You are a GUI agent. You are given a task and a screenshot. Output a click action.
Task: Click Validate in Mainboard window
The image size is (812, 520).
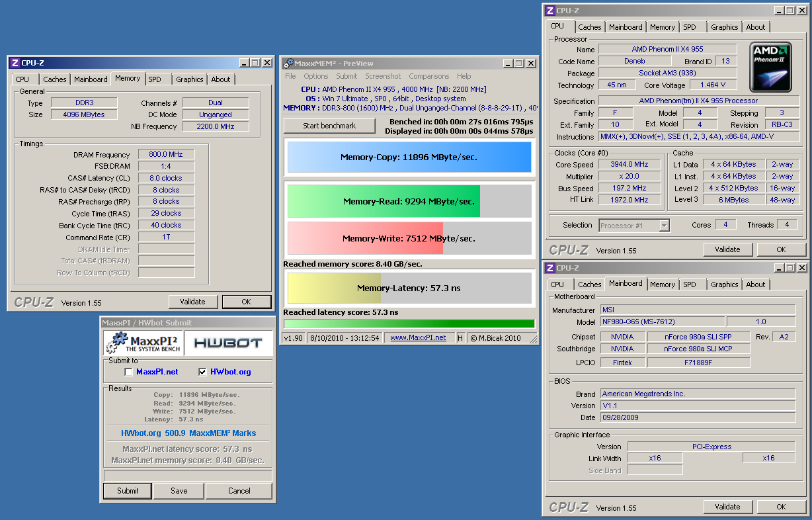click(x=727, y=507)
